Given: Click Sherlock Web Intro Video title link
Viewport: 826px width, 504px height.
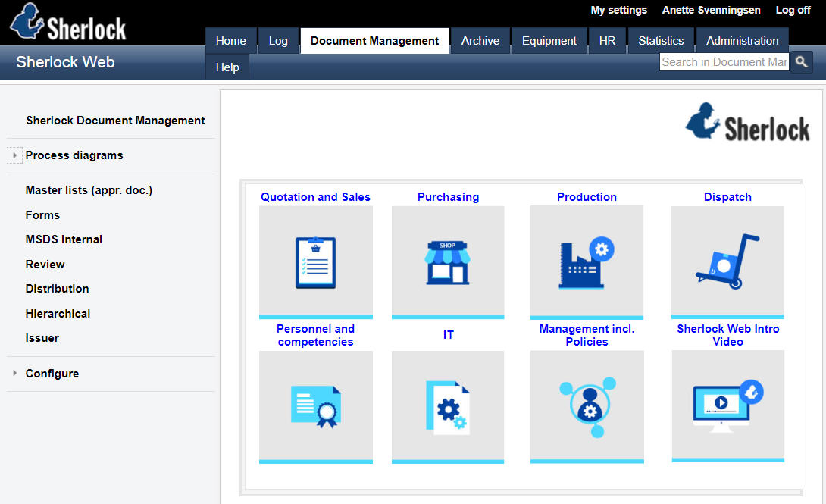Looking at the screenshot, I should pyautogui.click(x=728, y=335).
